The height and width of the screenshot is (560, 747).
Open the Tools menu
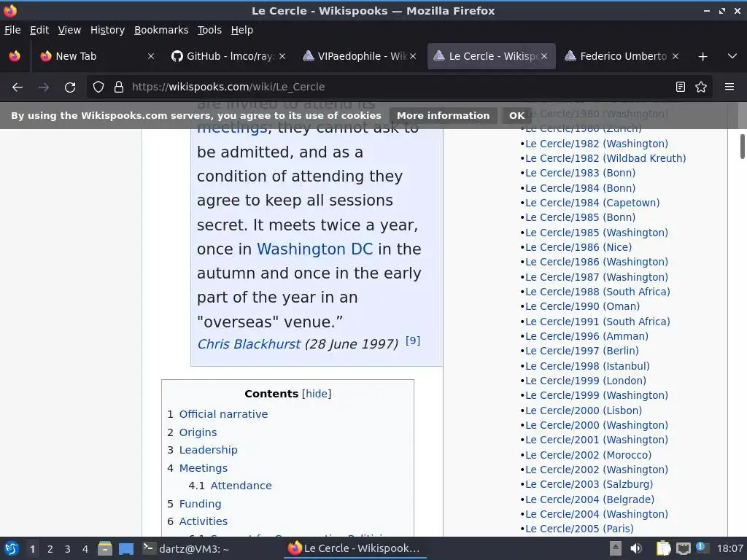tap(209, 30)
